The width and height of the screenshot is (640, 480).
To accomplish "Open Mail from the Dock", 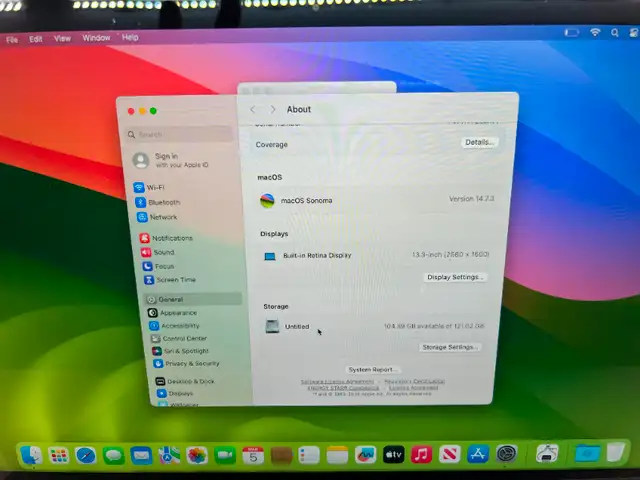I will (x=141, y=456).
